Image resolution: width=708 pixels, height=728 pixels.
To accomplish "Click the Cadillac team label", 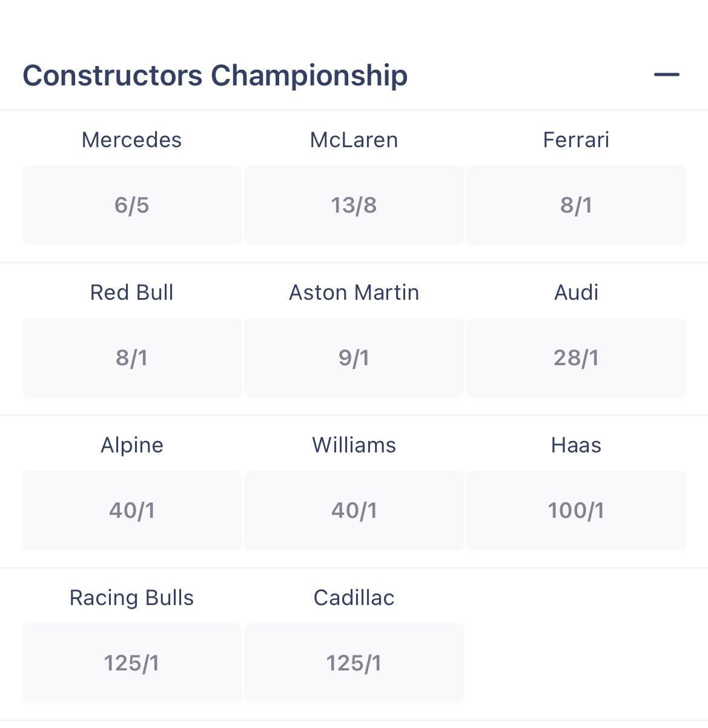I will pyautogui.click(x=354, y=598).
